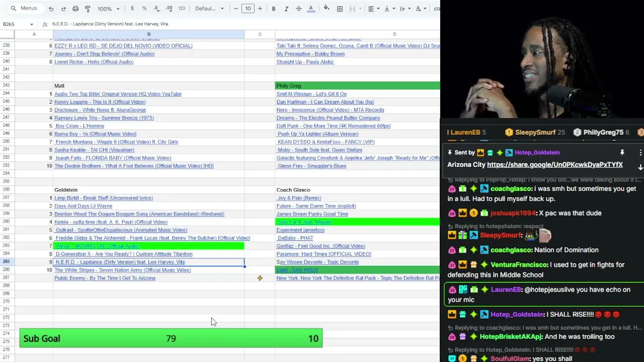Select column B header
Screen dimensions: 644x362
click(149, 34)
